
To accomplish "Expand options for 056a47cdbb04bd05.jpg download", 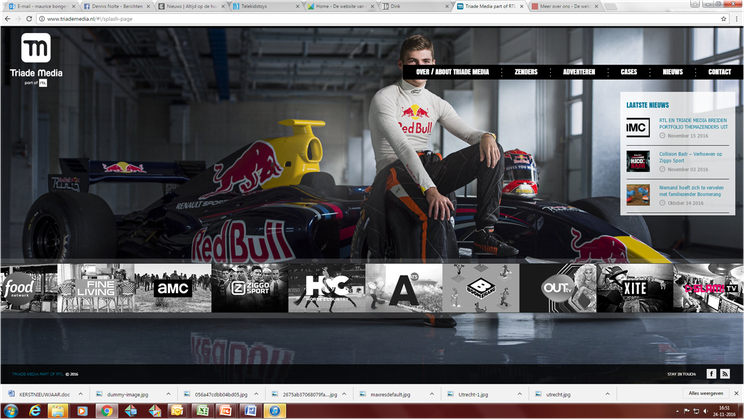I will 256,394.
